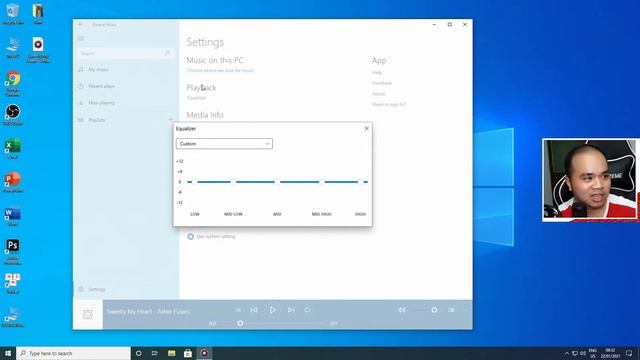Toggle shuffle in player bar
Screen dimensions: 640x360
[238, 310]
